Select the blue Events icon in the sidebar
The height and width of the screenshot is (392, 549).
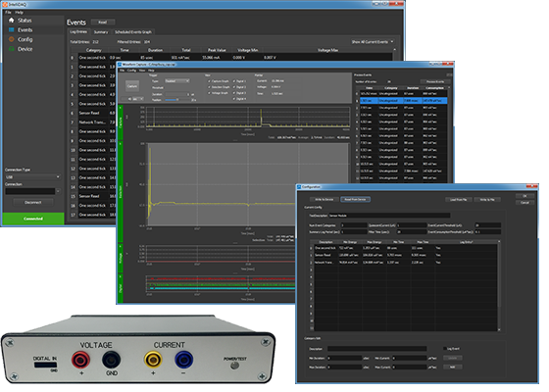(12, 30)
